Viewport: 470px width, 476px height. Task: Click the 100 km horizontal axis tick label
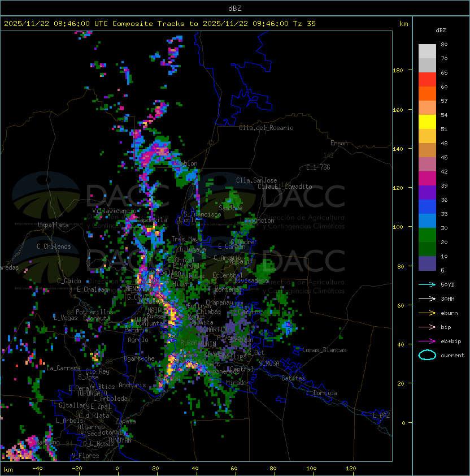pos(311,469)
